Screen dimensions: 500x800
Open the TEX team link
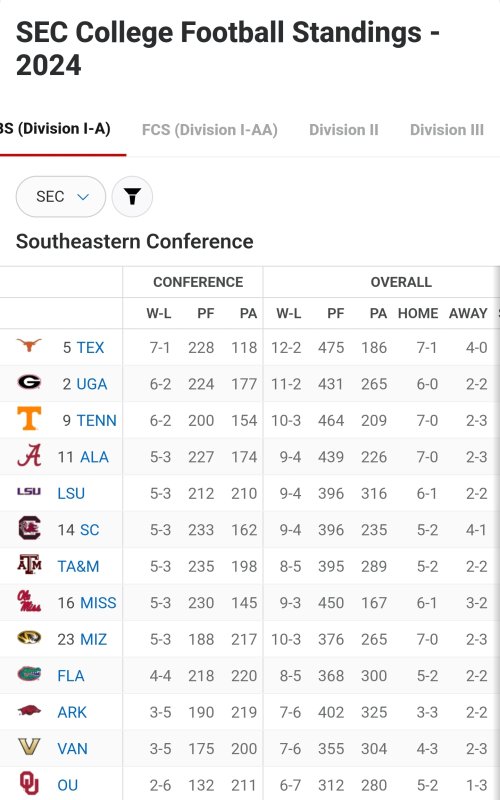[90, 347]
